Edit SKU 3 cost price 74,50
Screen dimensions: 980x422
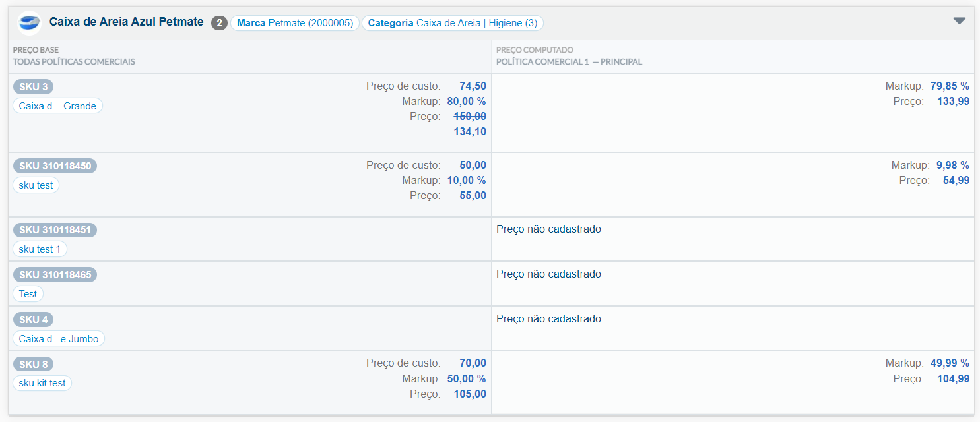tap(473, 86)
